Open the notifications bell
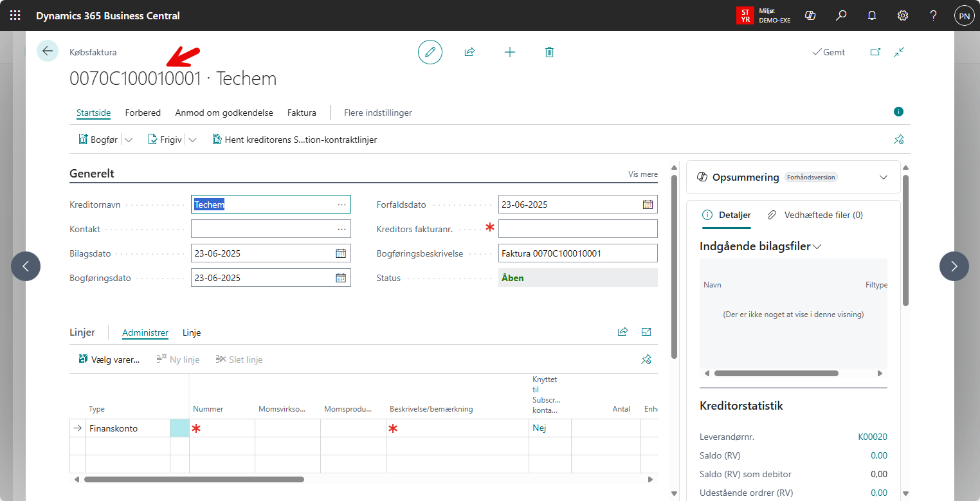The width and height of the screenshot is (980, 501). pyautogui.click(x=872, y=15)
